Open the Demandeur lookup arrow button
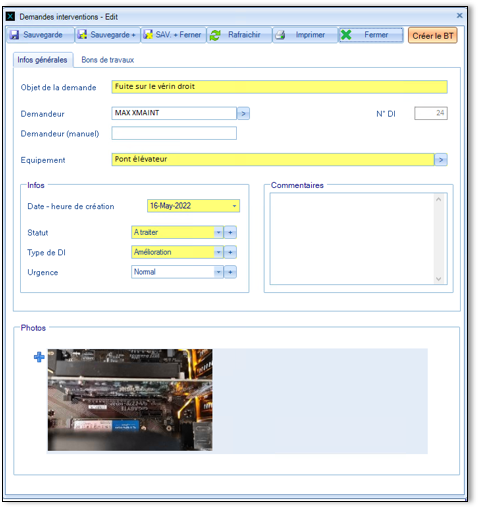The image size is (478, 508). tap(243, 114)
